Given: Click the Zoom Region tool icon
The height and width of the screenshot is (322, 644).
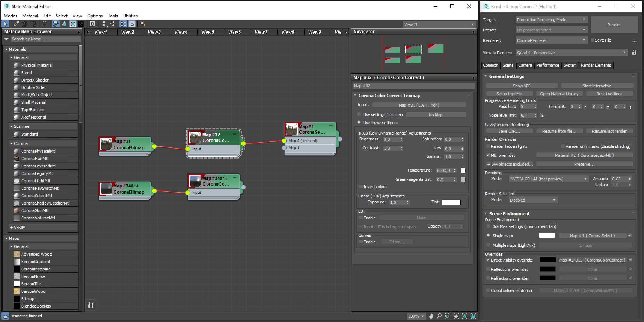Looking at the screenshot, I should click(x=448, y=316).
